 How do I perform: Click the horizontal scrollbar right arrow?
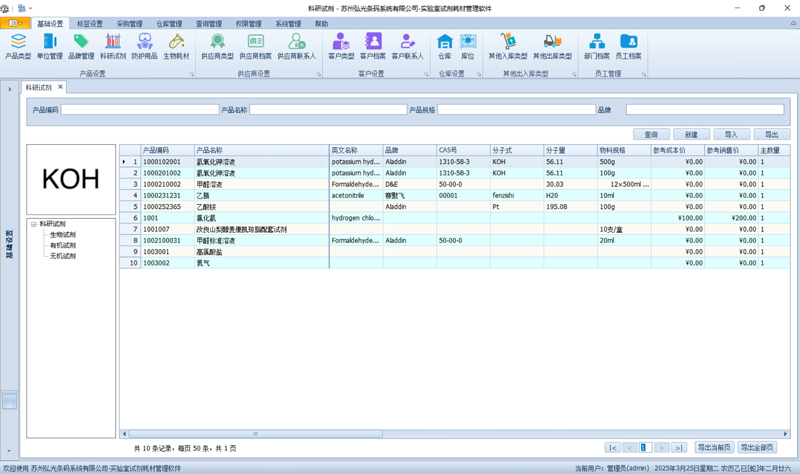(786, 434)
